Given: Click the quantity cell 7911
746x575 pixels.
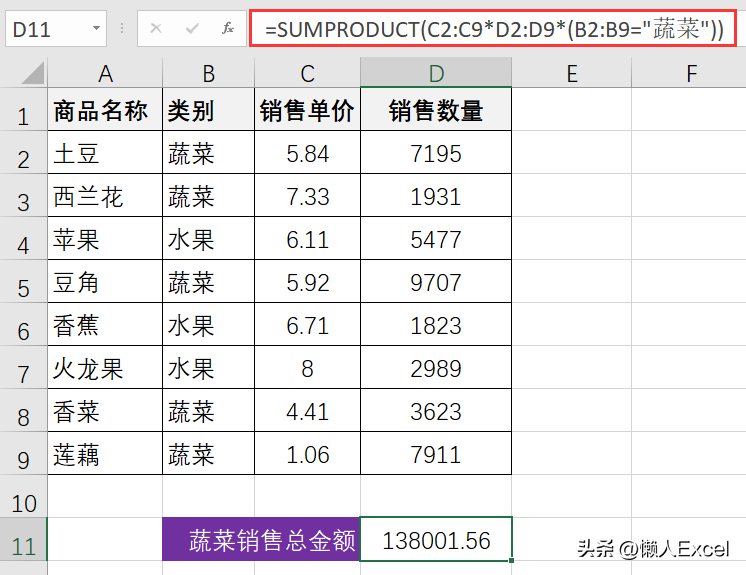Looking at the screenshot, I should pyautogui.click(x=436, y=454).
